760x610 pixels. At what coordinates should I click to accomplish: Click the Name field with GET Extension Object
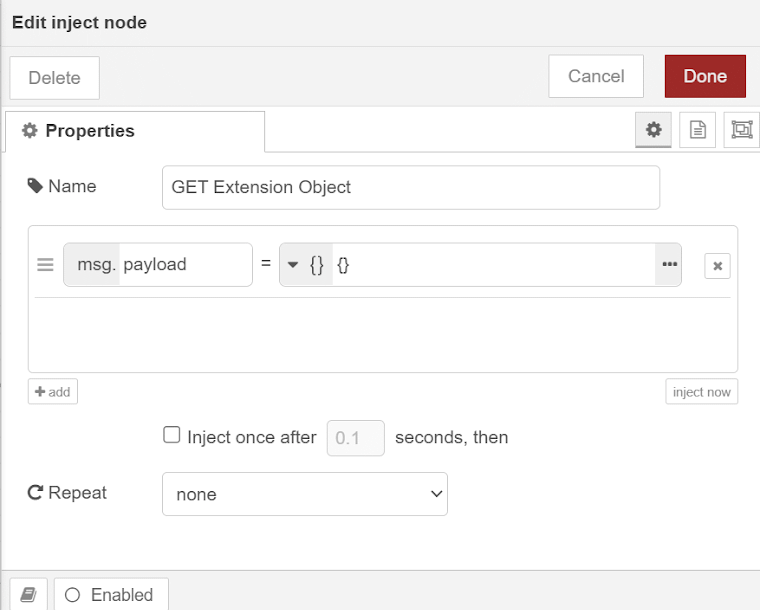(x=410, y=187)
